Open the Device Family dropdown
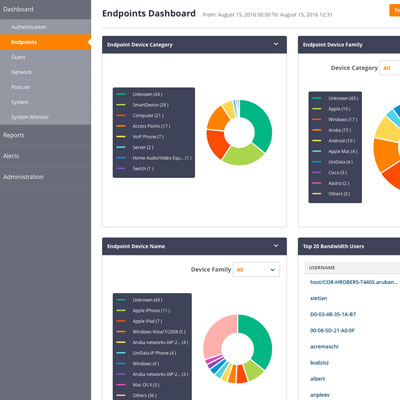This screenshot has width=400, height=400. pos(256,270)
